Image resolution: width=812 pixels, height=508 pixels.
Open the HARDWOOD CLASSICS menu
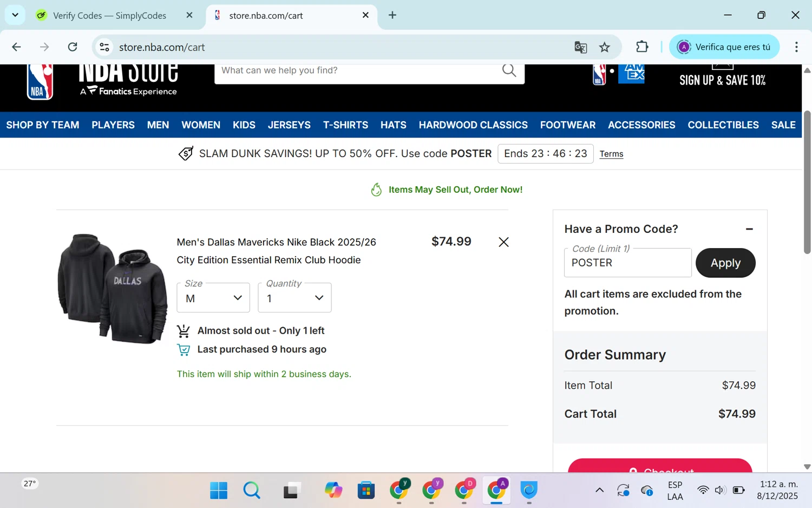coord(473,125)
